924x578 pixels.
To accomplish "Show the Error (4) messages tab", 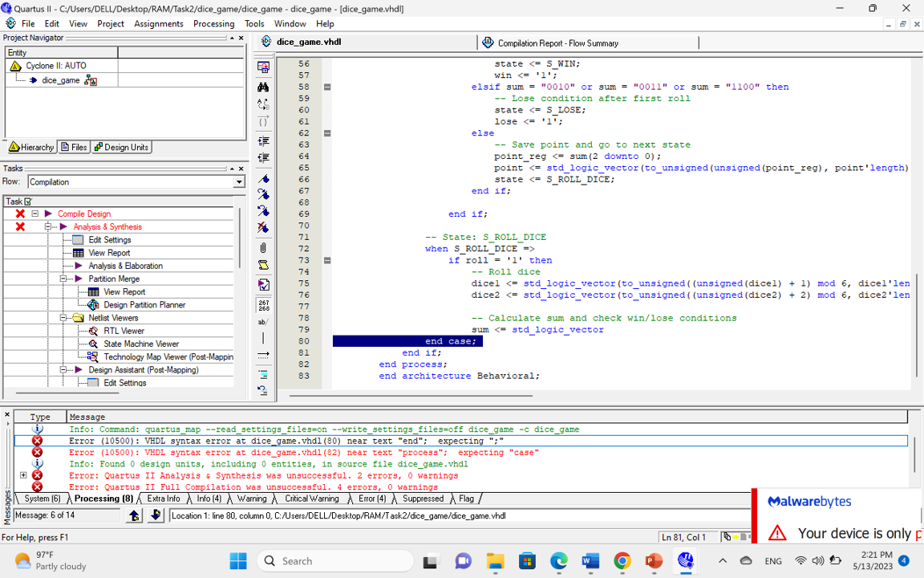I will (371, 499).
